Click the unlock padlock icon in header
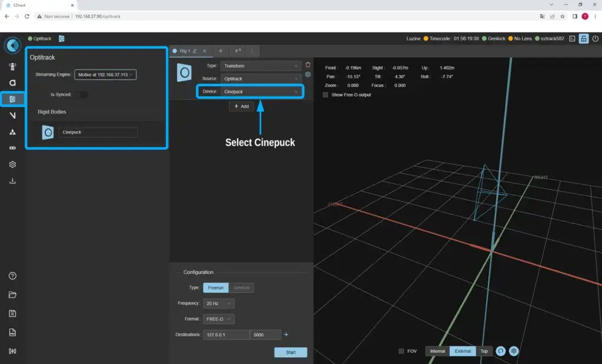 pos(583,39)
